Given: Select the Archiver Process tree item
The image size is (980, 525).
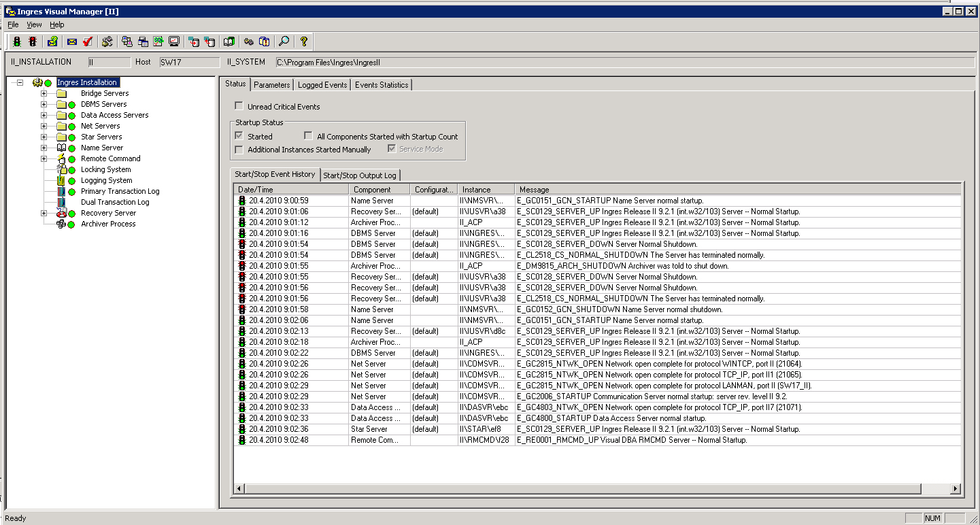Looking at the screenshot, I should pyautogui.click(x=108, y=224).
